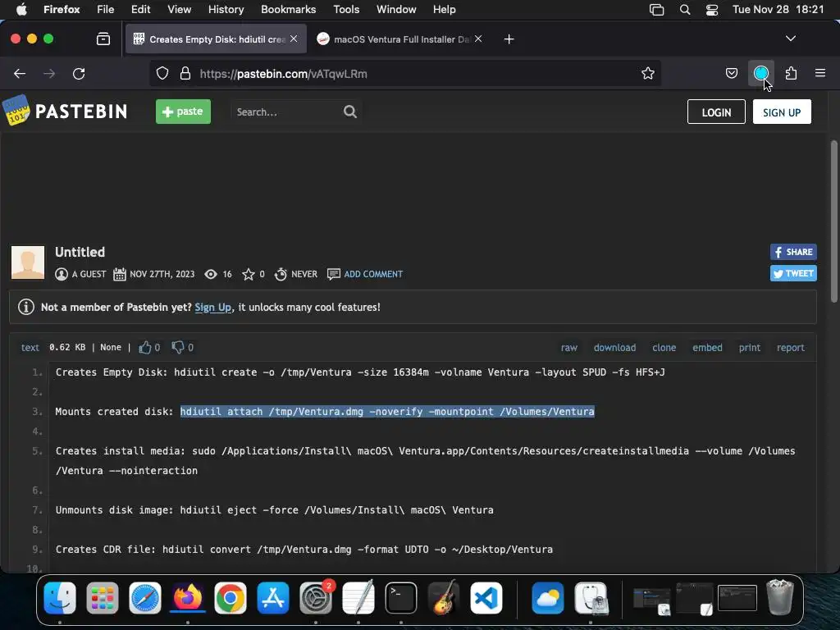
Task: Open embed options
Action: [707, 348]
